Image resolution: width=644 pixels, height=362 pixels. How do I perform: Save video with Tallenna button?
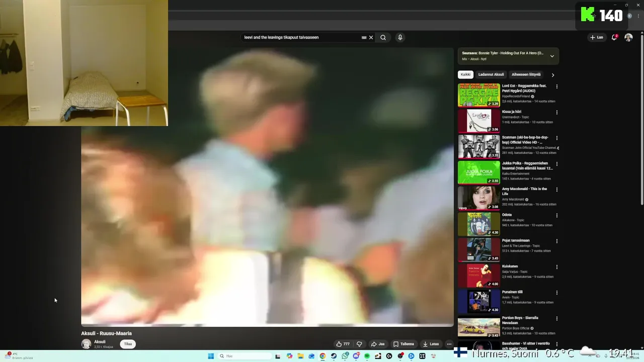pos(404,344)
